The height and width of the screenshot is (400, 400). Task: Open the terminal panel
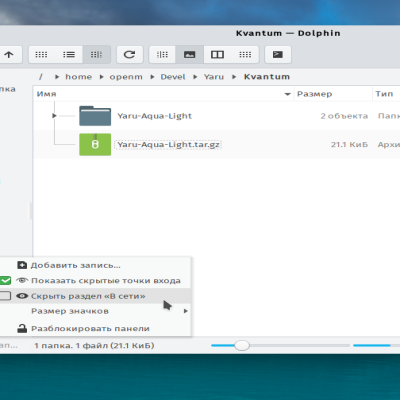(278, 55)
